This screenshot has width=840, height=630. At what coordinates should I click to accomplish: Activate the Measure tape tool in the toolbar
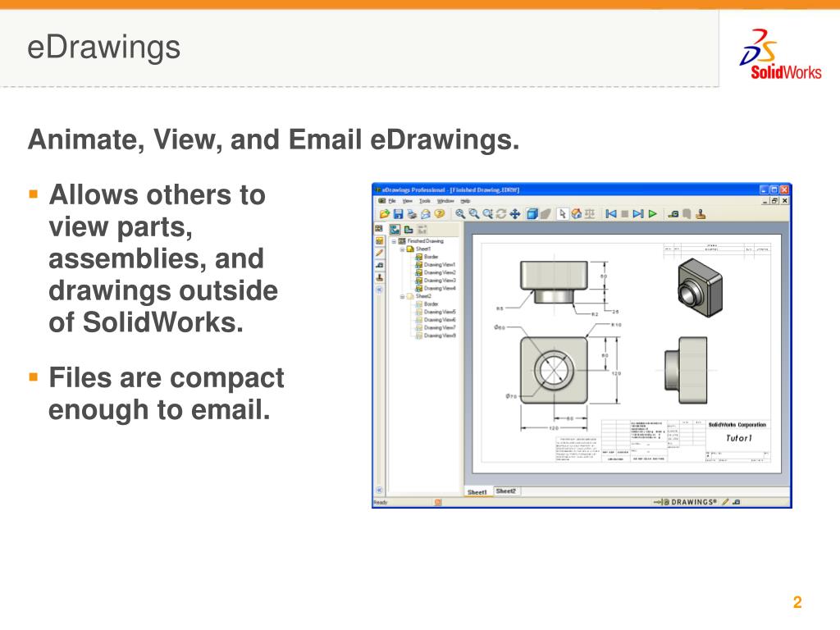pyautogui.click(x=673, y=214)
